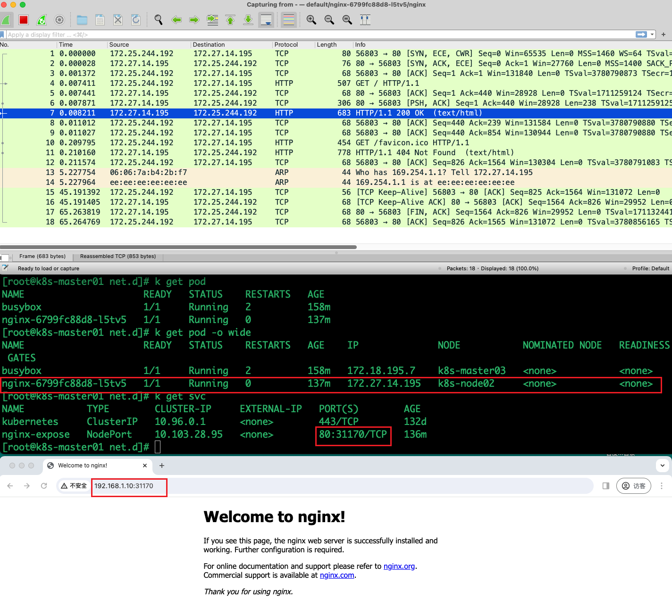The height and width of the screenshot is (616, 672).
Task: Open a capture file with the folder icon
Action: tap(82, 20)
